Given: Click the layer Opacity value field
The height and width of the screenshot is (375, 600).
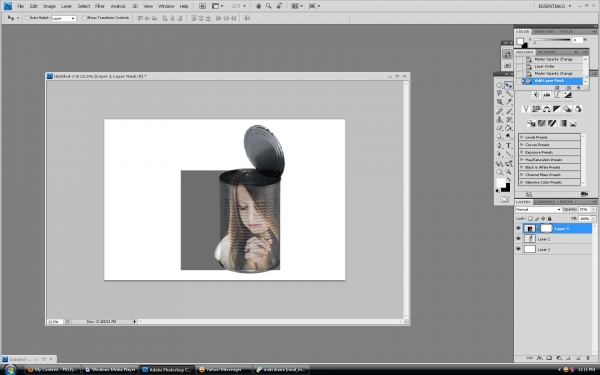Looking at the screenshot, I should (x=584, y=210).
